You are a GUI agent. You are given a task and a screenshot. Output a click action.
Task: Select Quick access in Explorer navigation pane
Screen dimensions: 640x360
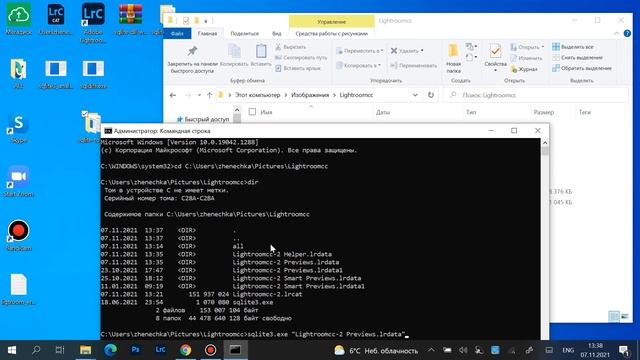click(203, 120)
